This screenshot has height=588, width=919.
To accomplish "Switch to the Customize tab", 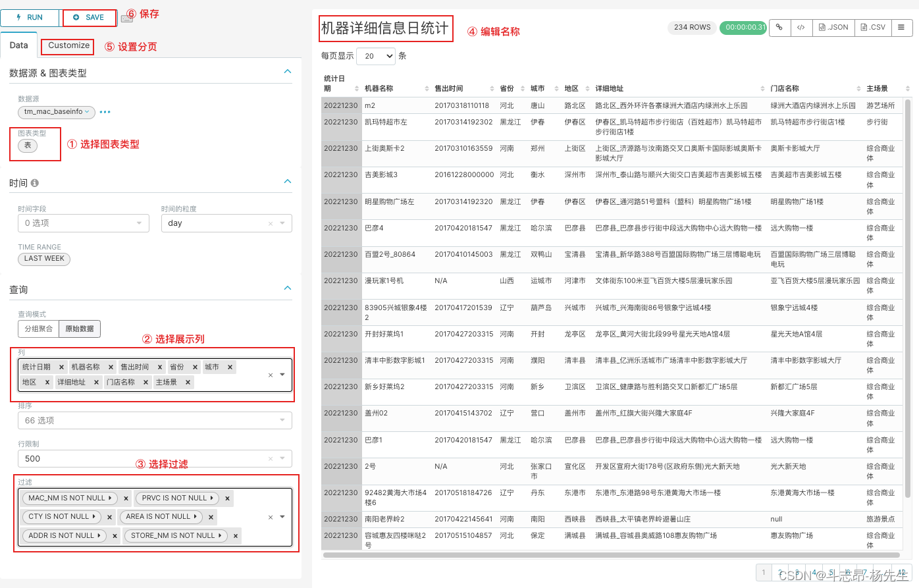I will pos(68,45).
